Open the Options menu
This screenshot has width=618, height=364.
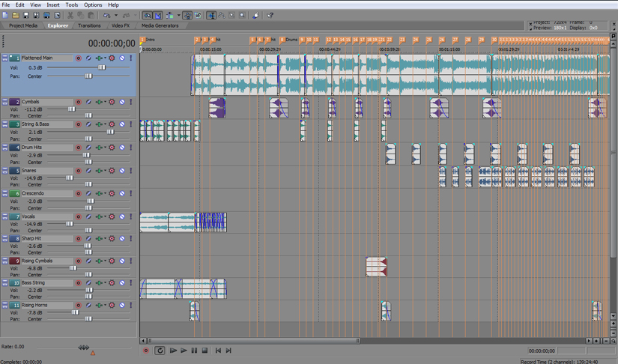coord(93,4)
